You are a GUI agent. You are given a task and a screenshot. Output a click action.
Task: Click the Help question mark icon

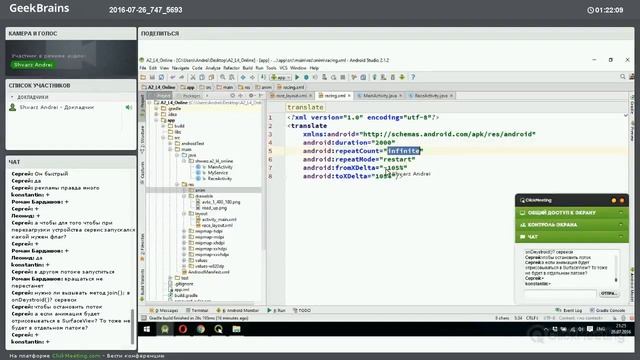pyautogui.click(x=413, y=77)
